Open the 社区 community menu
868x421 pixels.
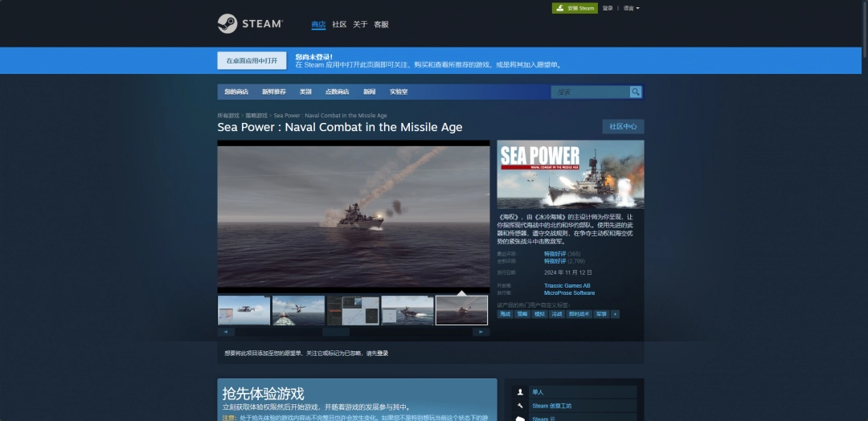pyautogui.click(x=339, y=24)
